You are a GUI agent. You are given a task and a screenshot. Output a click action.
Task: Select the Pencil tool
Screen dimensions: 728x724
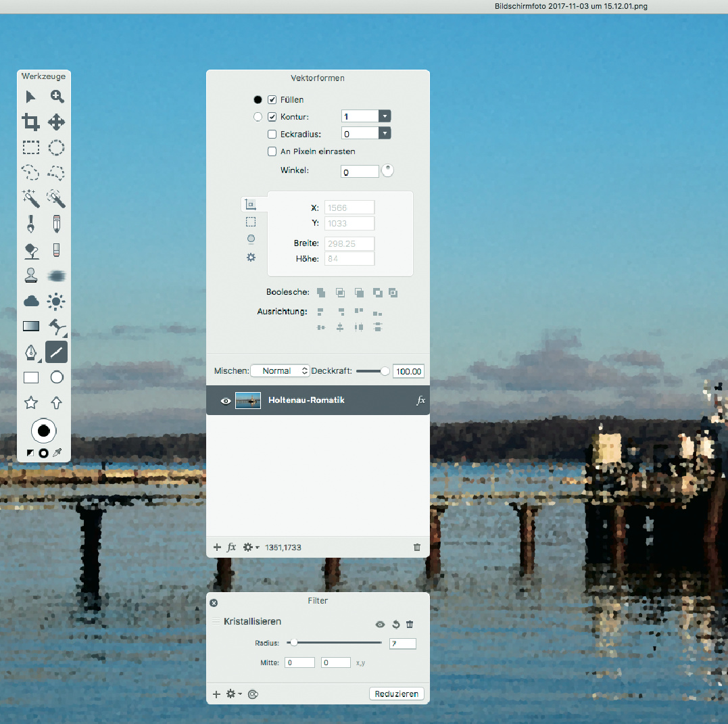click(x=56, y=224)
